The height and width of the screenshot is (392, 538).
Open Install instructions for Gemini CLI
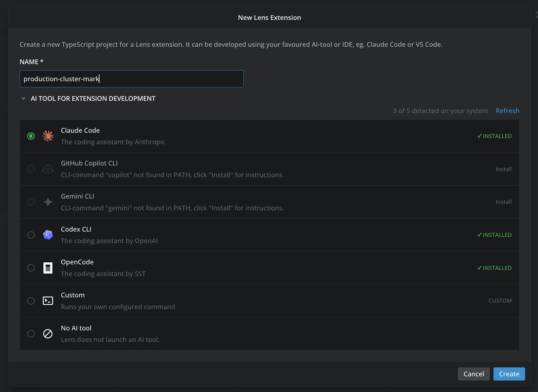pos(504,202)
